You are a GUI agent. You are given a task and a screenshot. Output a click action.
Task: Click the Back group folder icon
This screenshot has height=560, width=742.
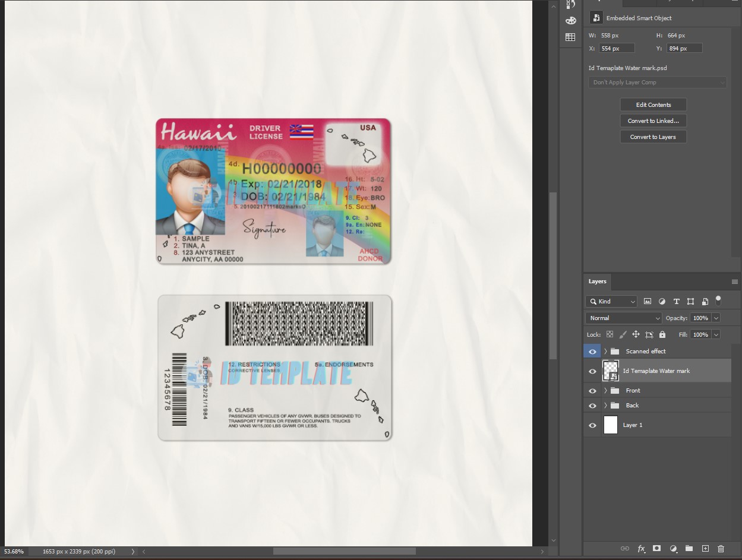tap(615, 406)
